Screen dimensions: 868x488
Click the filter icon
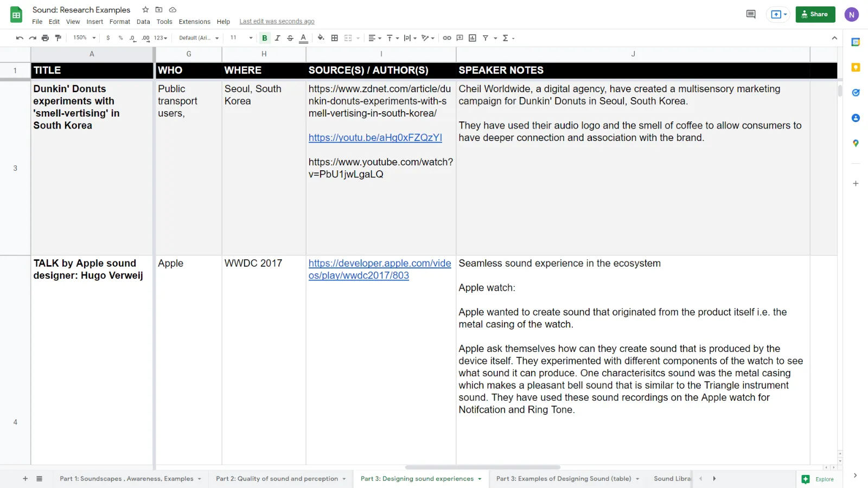(x=486, y=38)
